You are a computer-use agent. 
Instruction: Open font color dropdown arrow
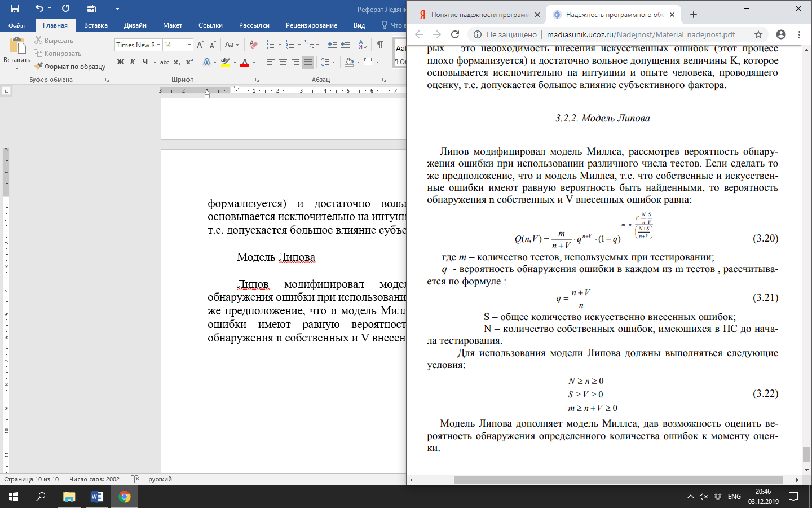[254, 62]
